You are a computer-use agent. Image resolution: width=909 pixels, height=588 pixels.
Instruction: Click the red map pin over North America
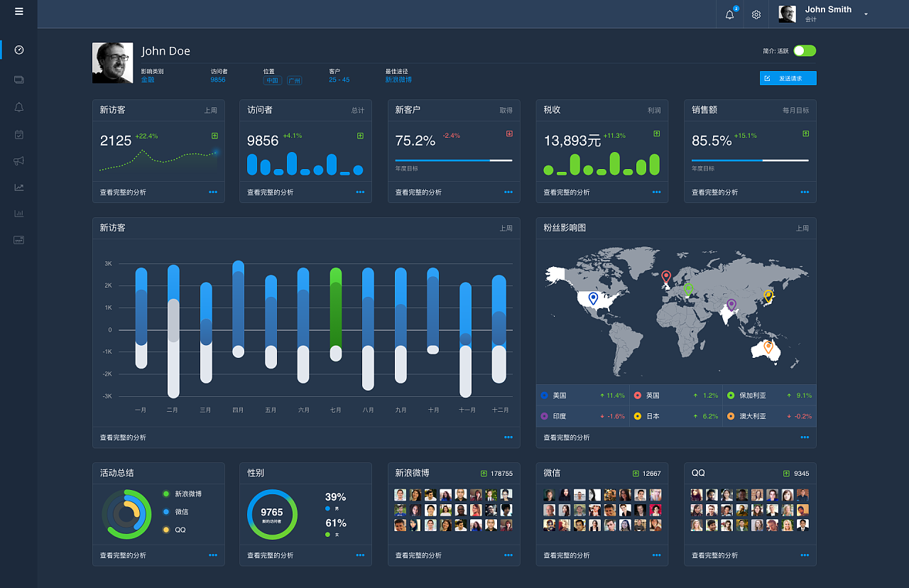pyautogui.click(x=665, y=276)
